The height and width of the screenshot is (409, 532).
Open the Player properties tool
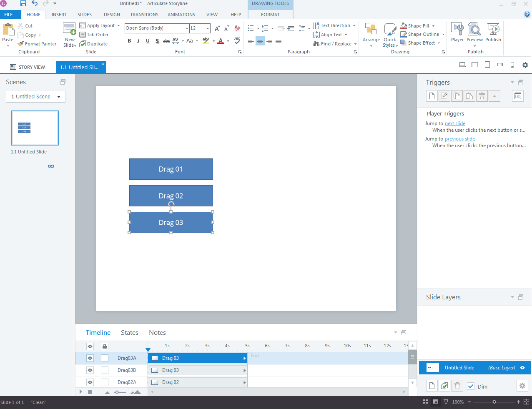[457, 33]
